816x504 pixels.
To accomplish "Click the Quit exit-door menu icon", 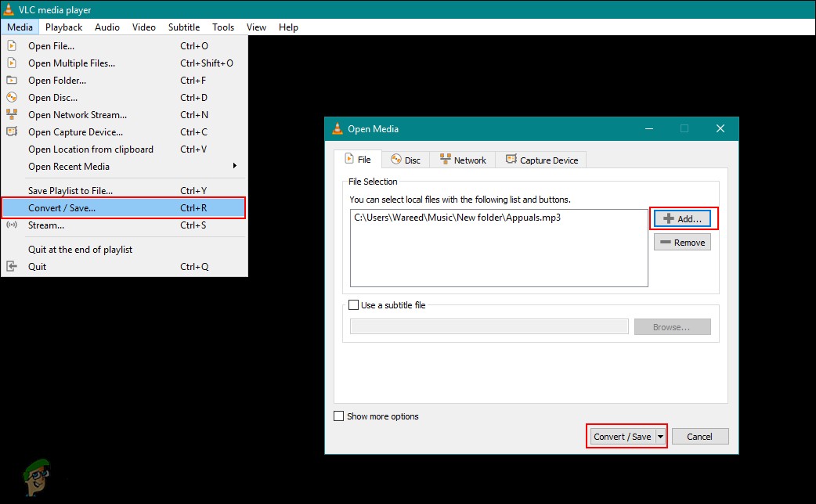I will tap(12, 266).
